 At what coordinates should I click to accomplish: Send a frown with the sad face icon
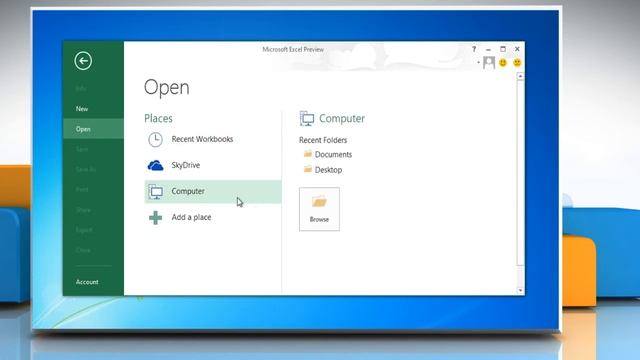coord(517,62)
